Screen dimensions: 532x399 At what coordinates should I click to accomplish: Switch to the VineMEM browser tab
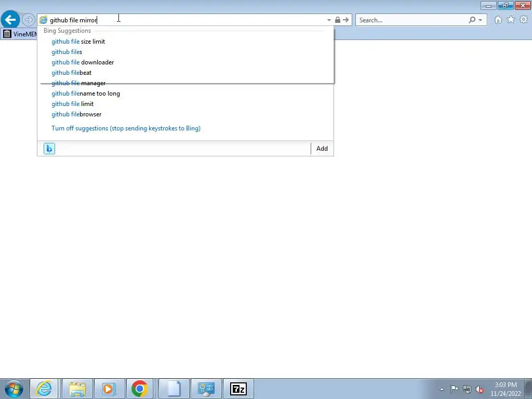pos(20,34)
